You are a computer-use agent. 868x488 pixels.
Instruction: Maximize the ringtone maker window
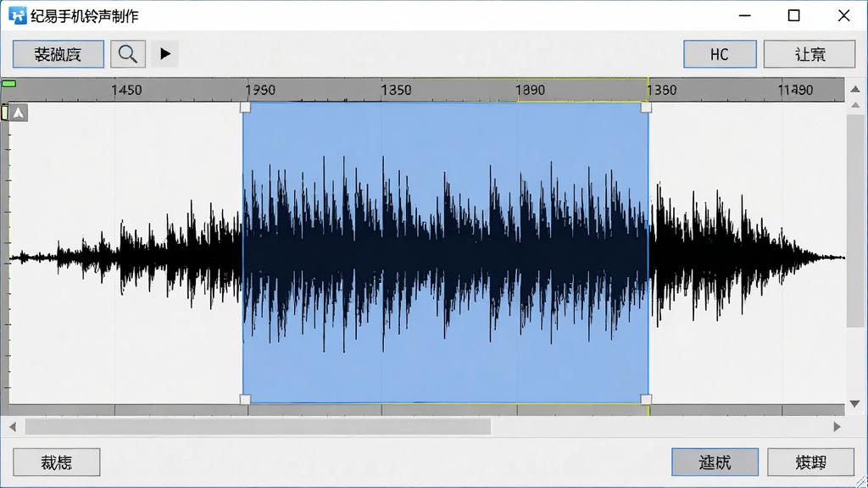793,15
